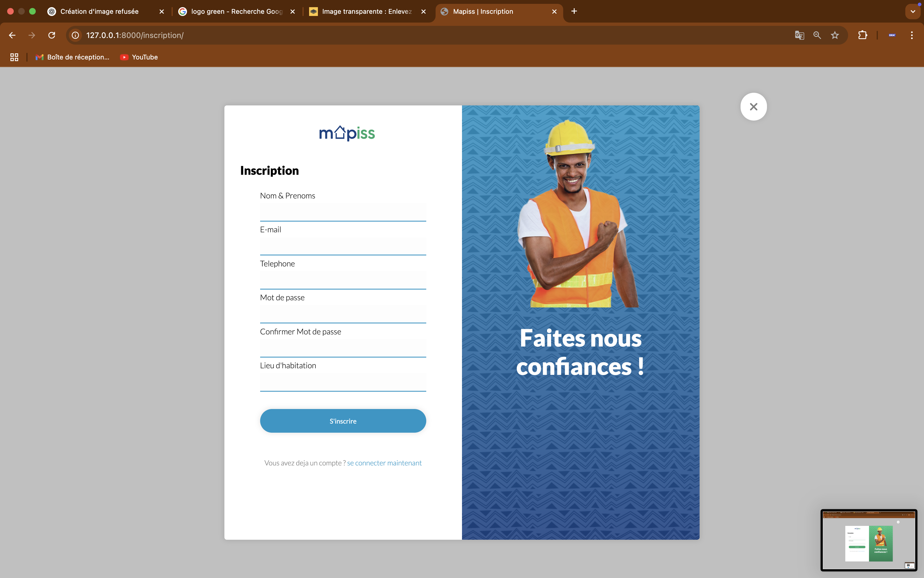Close the 'Mapiss | Inscription' tab
This screenshot has height=578, width=924.
point(554,12)
